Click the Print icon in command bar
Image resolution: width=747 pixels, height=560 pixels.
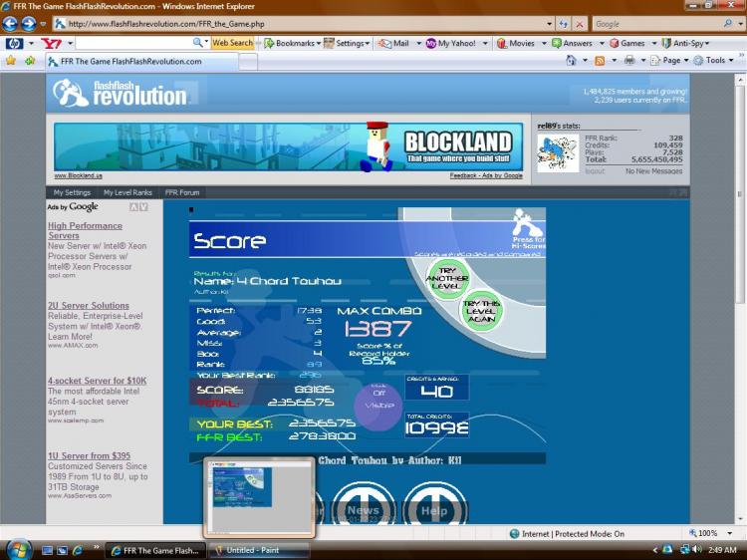(x=629, y=60)
